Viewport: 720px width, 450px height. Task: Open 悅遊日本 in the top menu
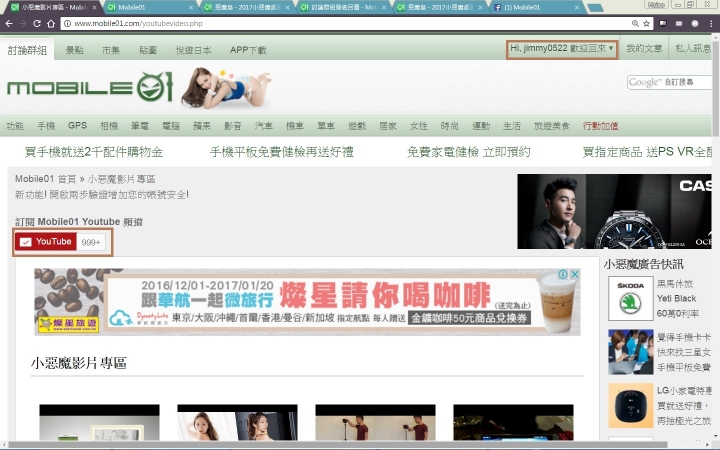tap(193, 50)
